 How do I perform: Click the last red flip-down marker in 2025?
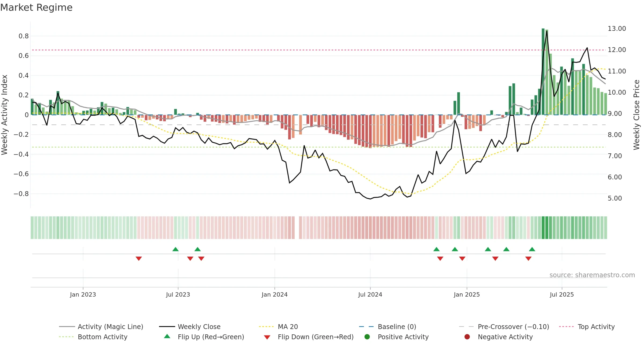click(x=528, y=258)
